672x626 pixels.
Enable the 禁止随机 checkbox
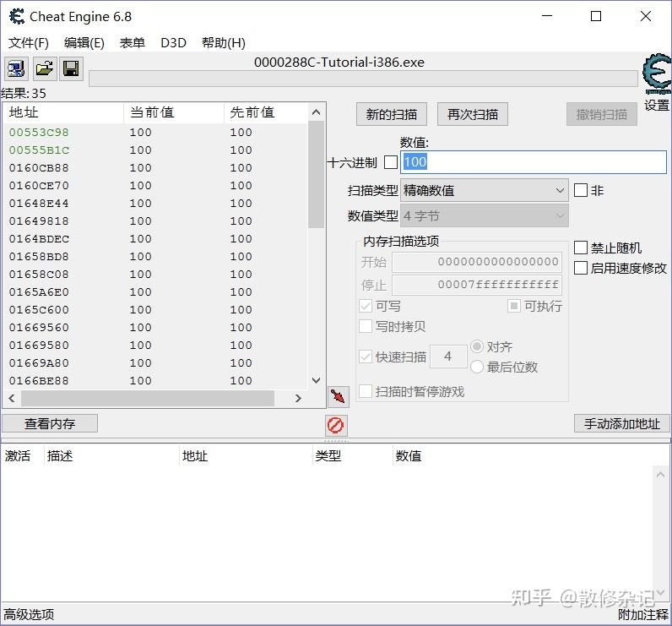[x=580, y=248]
